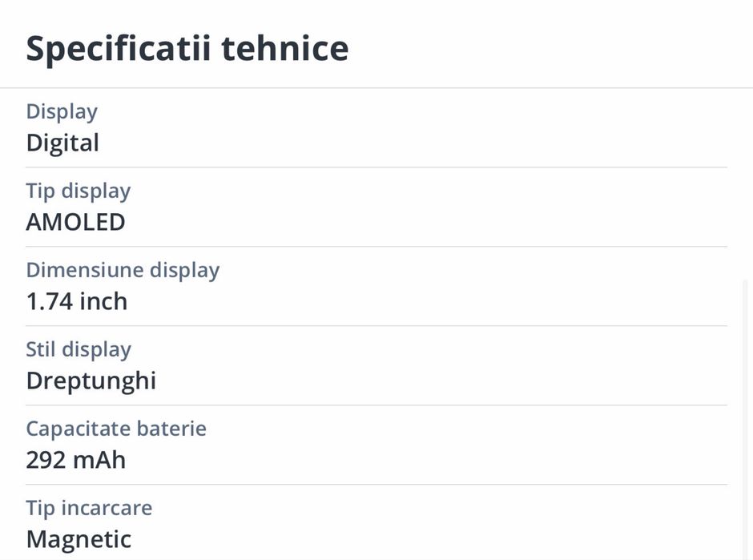Click the unit 'inch' after 1.74
The height and width of the screenshot is (560, 753).
coord(104,301)
